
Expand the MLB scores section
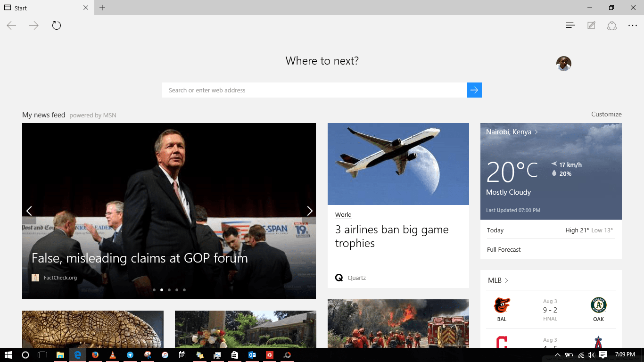(498, 280)
